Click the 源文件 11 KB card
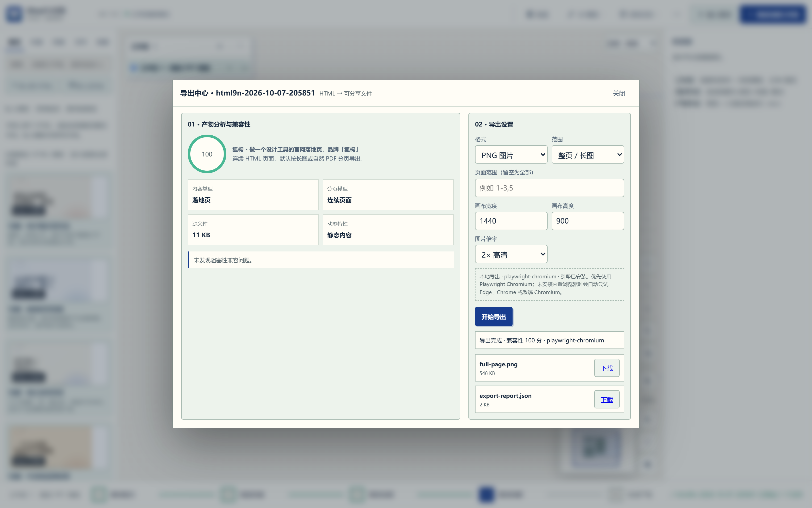Image resolution: width=812 pixels, height=508 pixels. pos(253,230)
